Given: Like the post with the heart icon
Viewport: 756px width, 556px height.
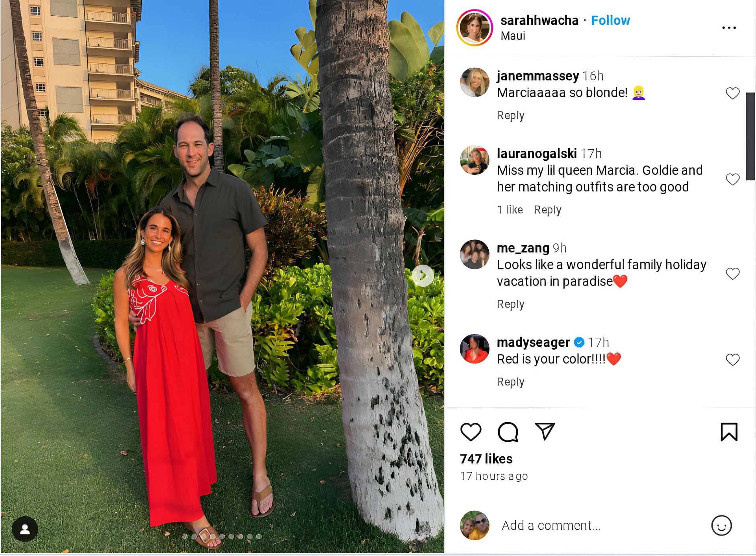Looking at the screenshot, I should pyautogui.click(x=471, y=432).
